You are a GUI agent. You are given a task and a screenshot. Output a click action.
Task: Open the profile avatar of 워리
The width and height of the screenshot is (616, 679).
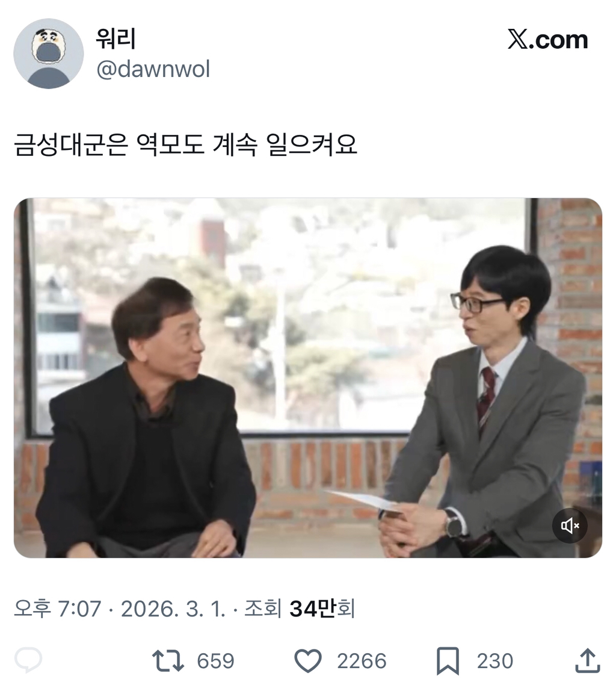(49, 53)
